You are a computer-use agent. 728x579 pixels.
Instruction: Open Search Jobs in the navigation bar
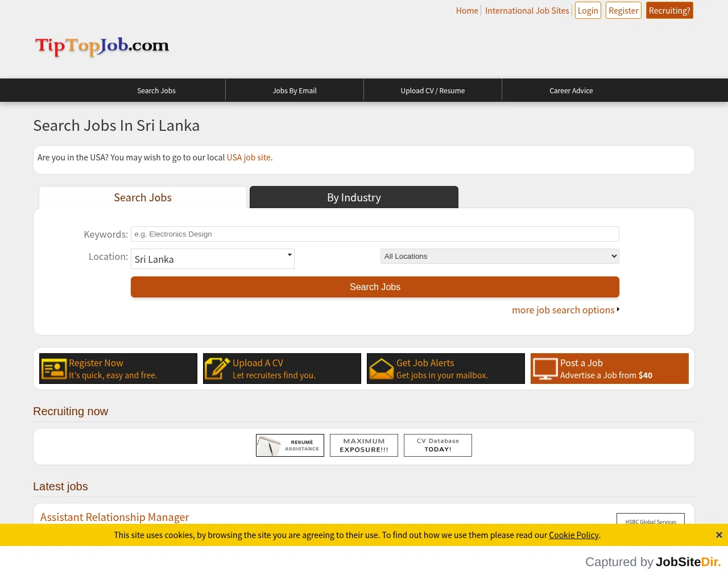[156, 90]
